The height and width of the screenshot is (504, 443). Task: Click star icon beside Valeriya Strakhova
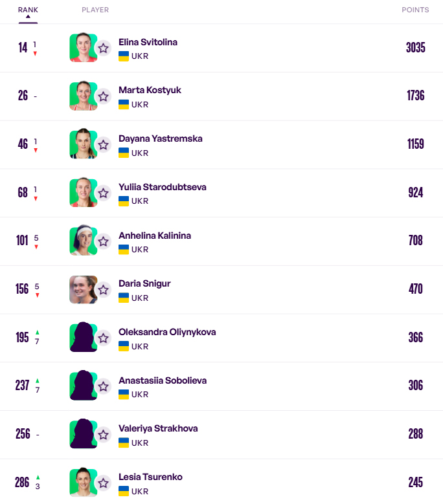(x=103, y=434)
